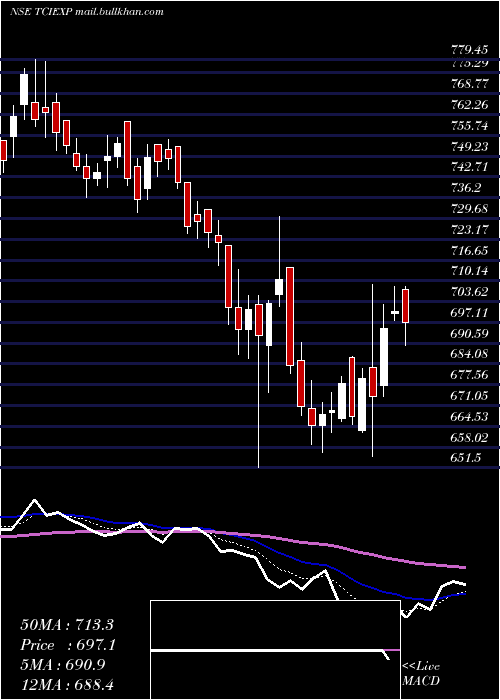Click the 710.14 price axis label
Image resolution: width=500 pixels, height=700 pixels.
pyautogui.click(x=469, y=271)
